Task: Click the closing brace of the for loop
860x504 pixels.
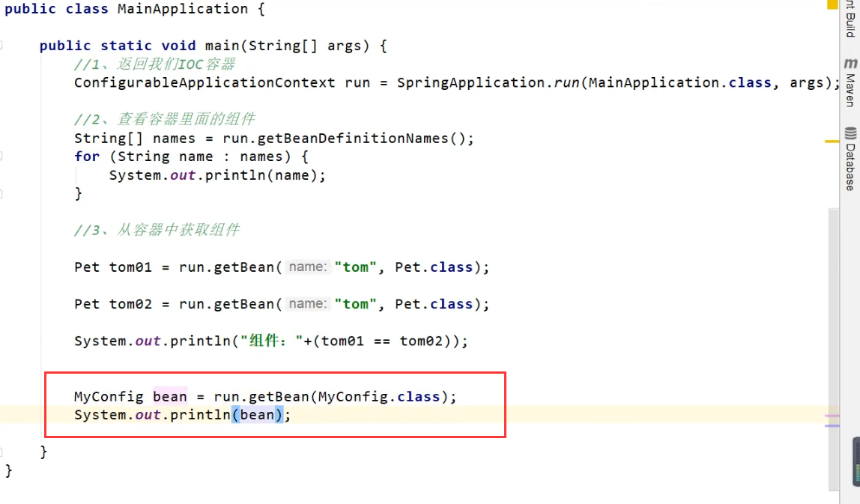Action: pyautogui.click(x=79, y=194)
